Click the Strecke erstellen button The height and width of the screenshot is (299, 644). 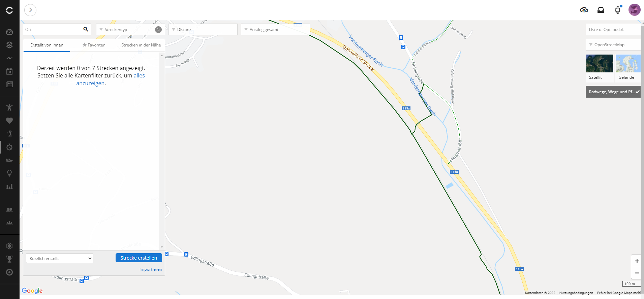click(x=139, y=258)
